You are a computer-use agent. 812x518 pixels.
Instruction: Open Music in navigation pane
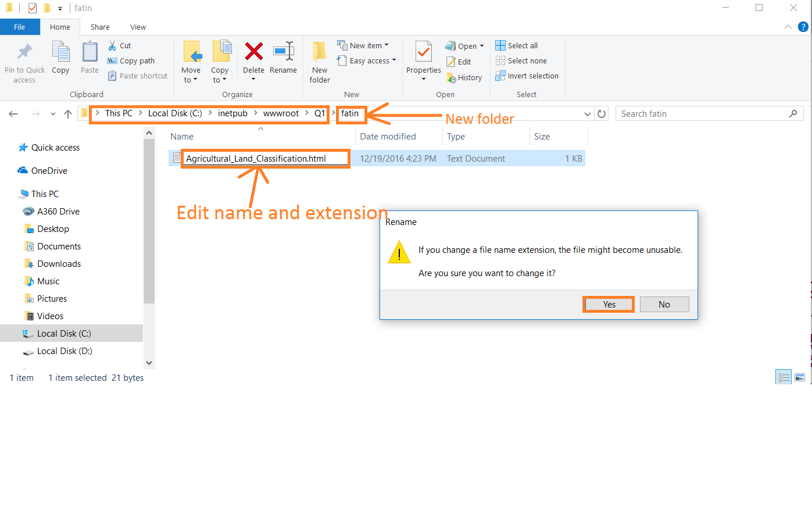(x=48, y=281)
